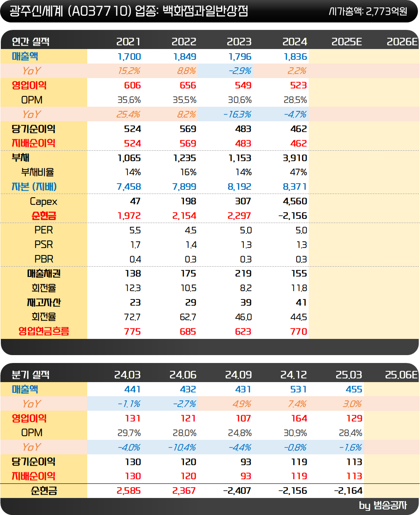Click the OPM 35.6% cell
420x515 pixels.
tap(129, 100)
